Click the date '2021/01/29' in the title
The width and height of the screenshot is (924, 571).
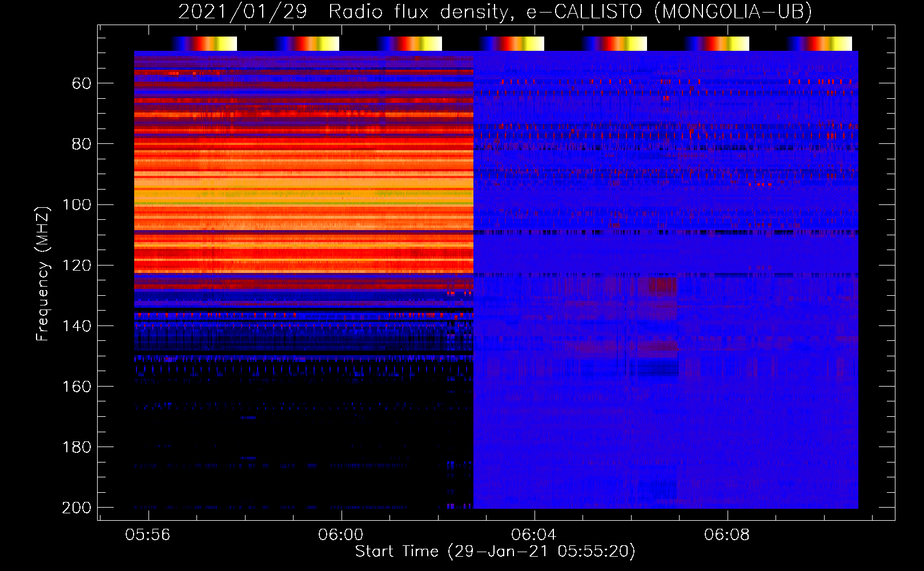[x=243, y=11]
